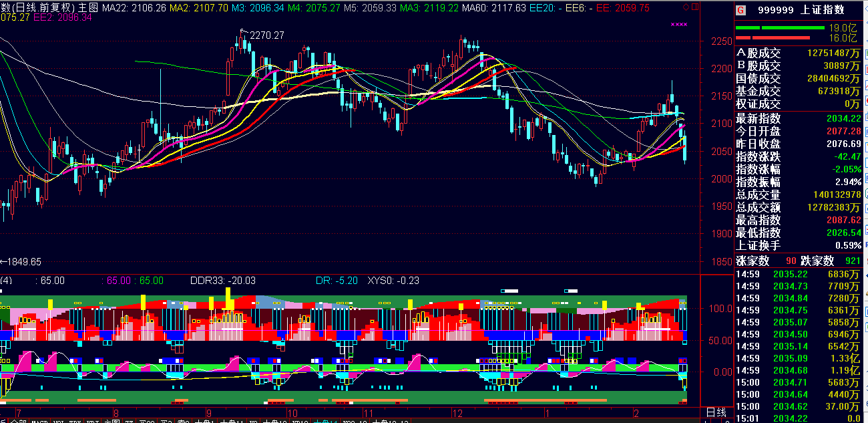This screenshot has height=423, width=868.
Task: Click the magenta xxxx marker near top right
Action: pyautogui.click(x=679, y=25)
